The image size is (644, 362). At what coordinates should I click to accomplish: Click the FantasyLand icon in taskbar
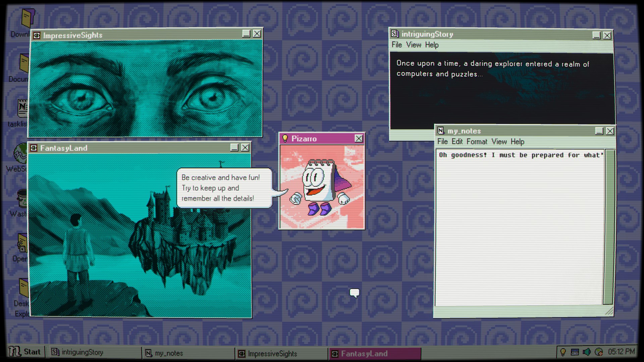point(335,354)
